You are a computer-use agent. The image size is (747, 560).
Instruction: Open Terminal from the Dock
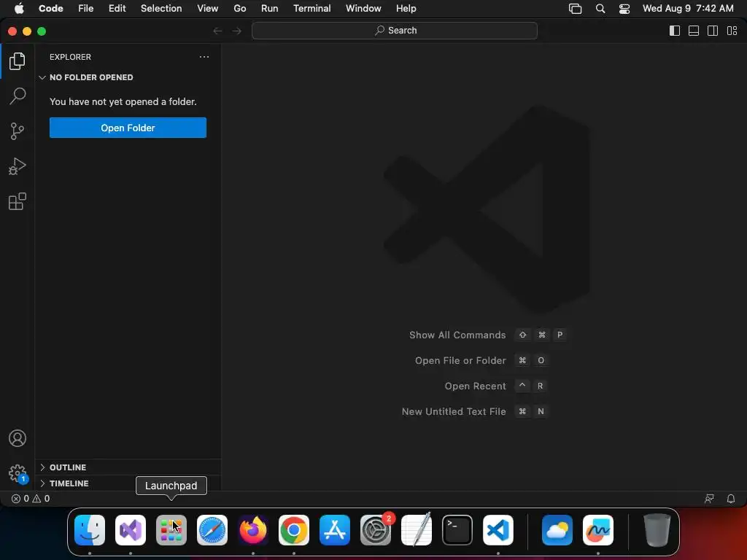(457, 530)
